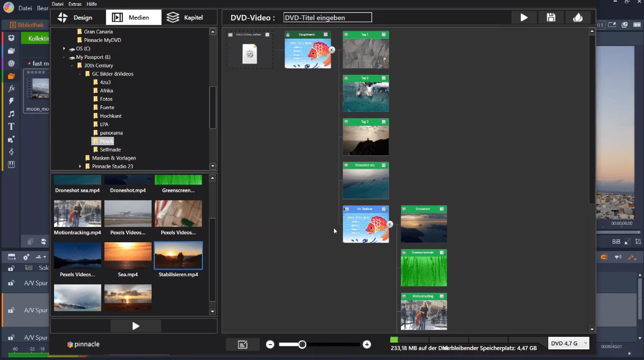This screenshot has width=644, height=360.
Task: Preview the DVD with the play button
Action: (524, 17)
